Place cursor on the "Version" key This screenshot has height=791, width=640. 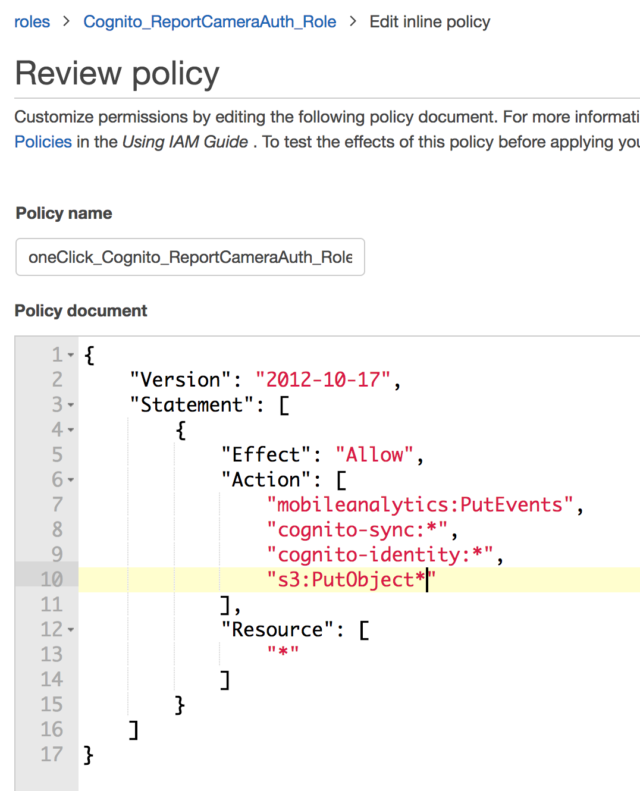(180, 380)
